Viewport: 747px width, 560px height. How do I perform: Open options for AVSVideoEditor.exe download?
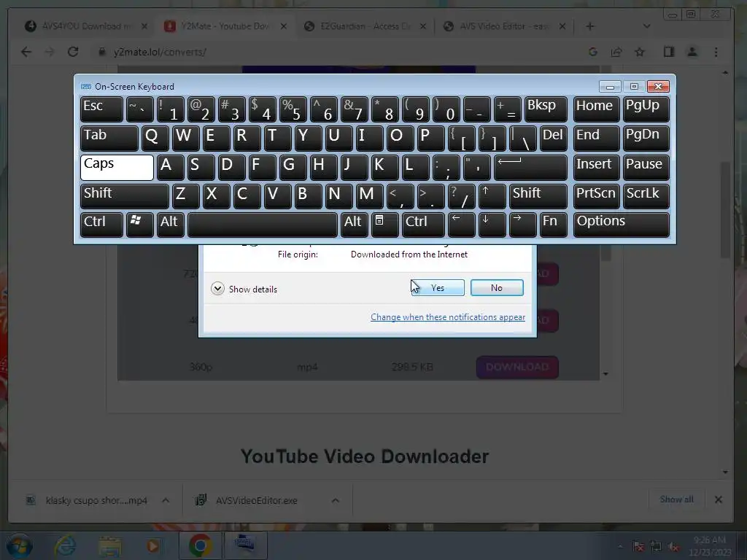tap(336, 500)
